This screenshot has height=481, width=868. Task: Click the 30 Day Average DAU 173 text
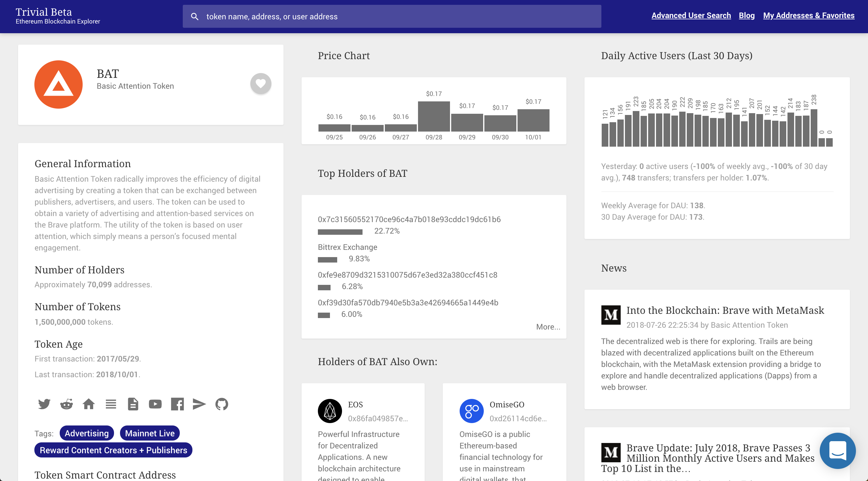[x=653, y=216]
